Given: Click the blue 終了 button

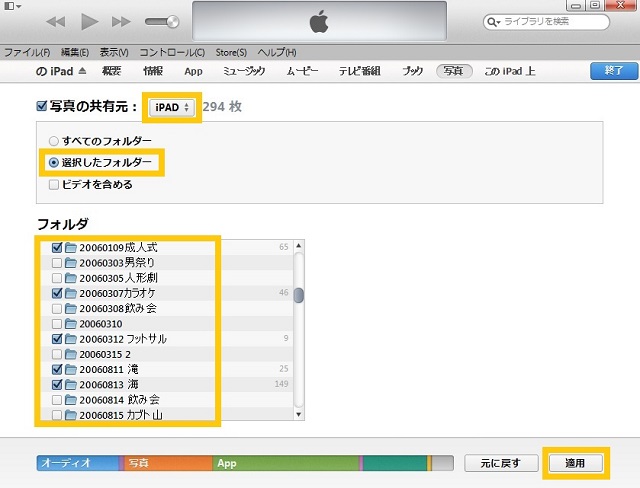Looking at the screenshot, I should 614,71.
